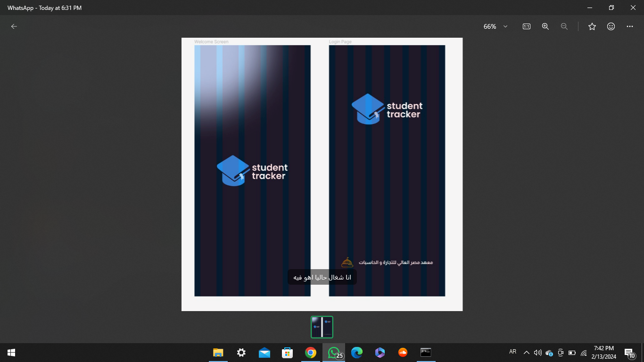The height and width of the screenshot is (362, 644).
Task: Open the three-dots more options menu
Action: (x=630, y=26)
